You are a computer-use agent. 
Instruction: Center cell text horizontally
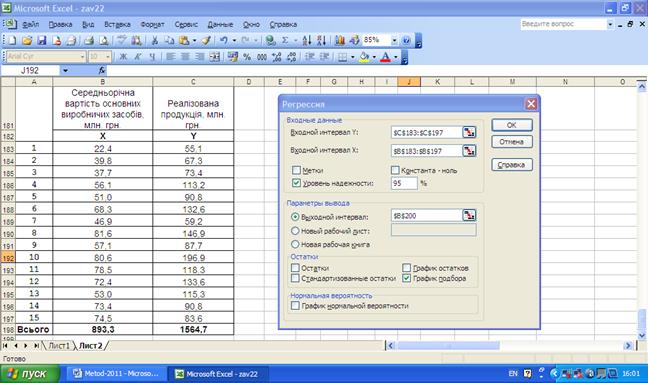click(x=185, y=57)
